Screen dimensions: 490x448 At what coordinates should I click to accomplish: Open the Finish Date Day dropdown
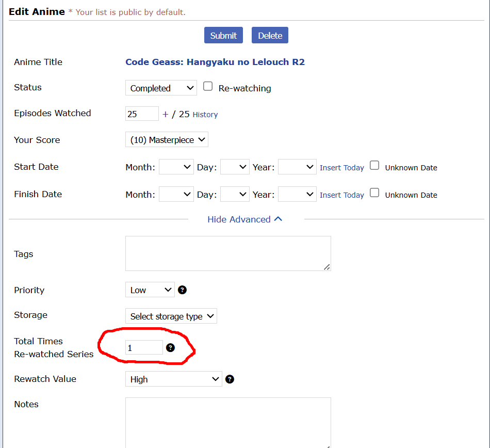(x=235, y=194)
